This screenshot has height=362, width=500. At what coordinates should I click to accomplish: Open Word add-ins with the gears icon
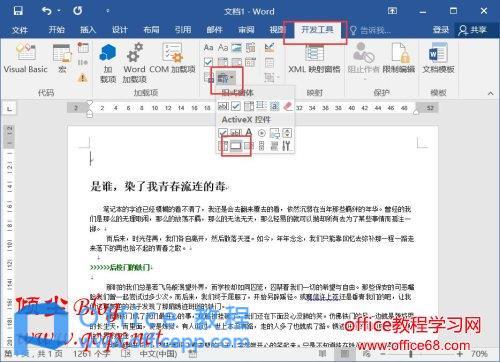pyautogui.click(x=134, y=63)
